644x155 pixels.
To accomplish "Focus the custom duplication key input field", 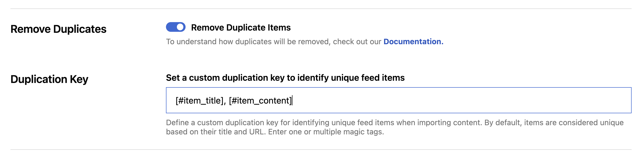I will [x=398, y=100].
